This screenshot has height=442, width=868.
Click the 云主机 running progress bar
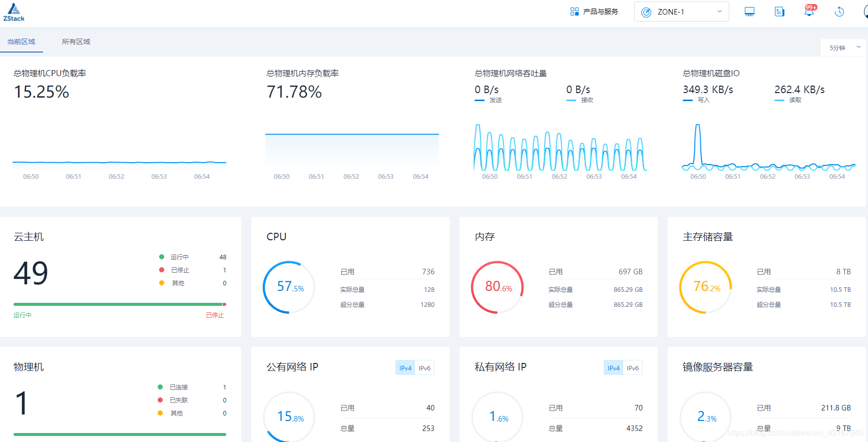coord(118,304)
